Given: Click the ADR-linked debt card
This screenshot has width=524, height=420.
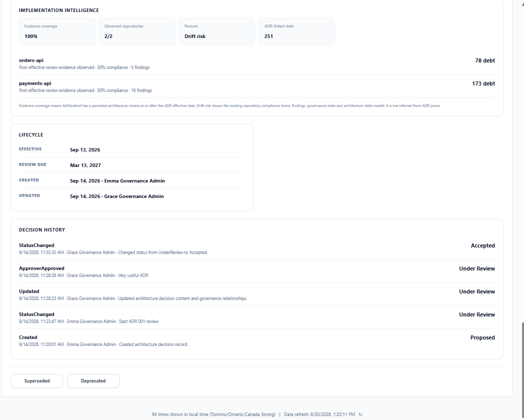Looking at the screenshot, I should 297,31.
